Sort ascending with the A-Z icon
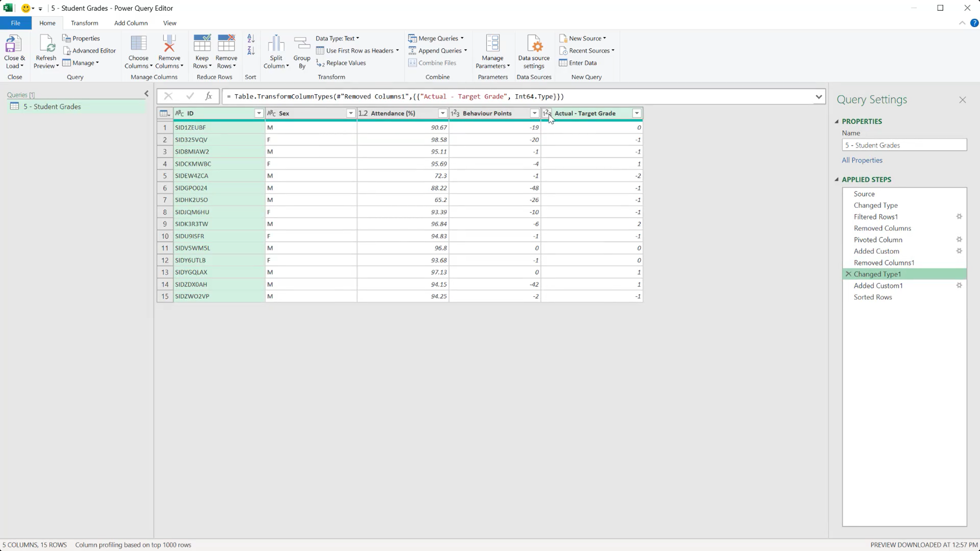 point(251,38)
